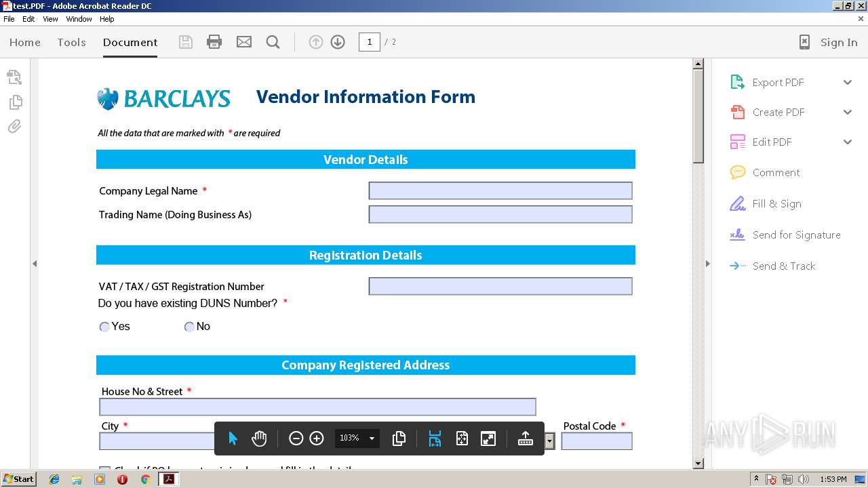
Task: Open the pages copy icon in left sidebar
Action: click(x=15, y=102)
